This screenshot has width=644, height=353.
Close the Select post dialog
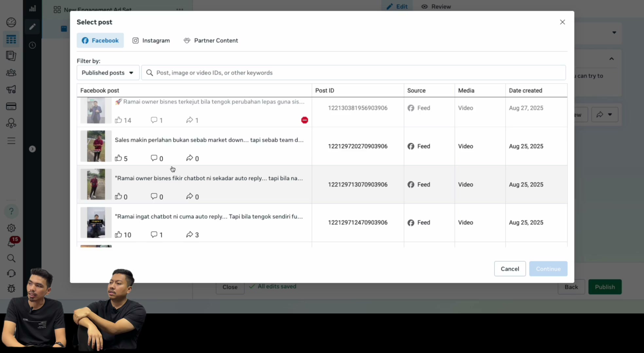point(563,22)
